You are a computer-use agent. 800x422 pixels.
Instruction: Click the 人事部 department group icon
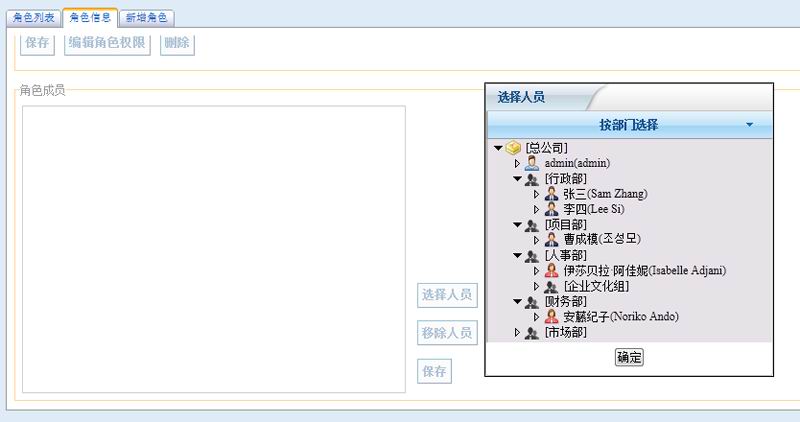coord(532,256)
